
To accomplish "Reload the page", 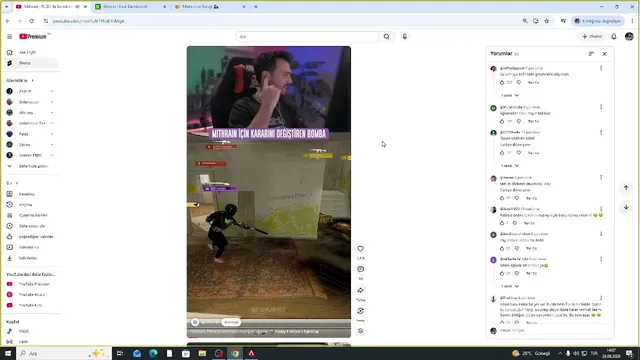I will 31,21.
